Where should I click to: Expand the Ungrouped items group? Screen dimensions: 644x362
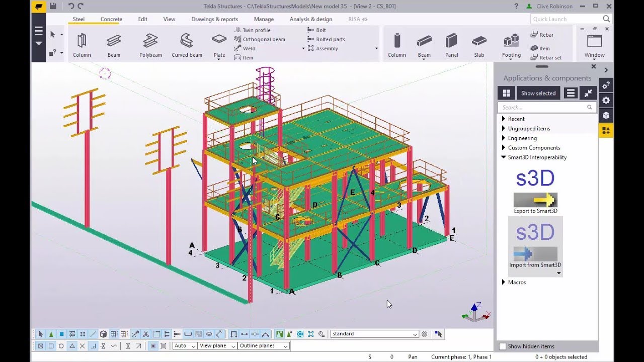tap(504, 128)
